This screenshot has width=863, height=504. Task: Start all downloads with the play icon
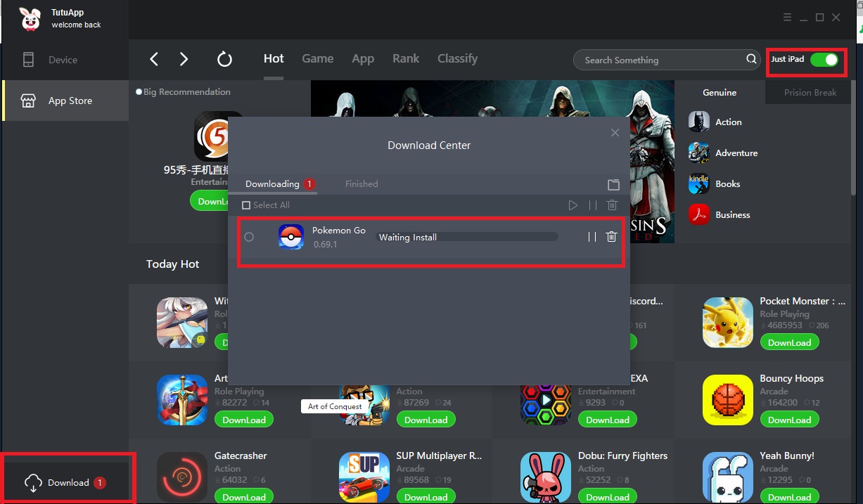tap(573, 205)
